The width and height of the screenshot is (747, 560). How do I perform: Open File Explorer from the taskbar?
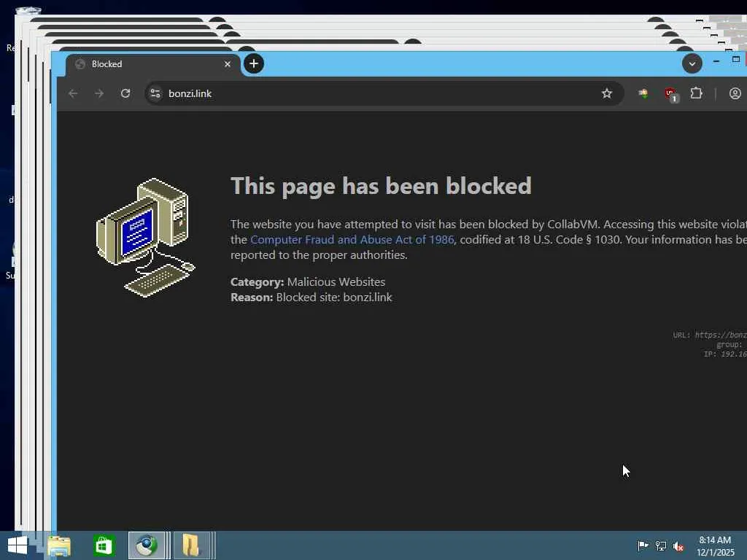(x=59, y=545)
